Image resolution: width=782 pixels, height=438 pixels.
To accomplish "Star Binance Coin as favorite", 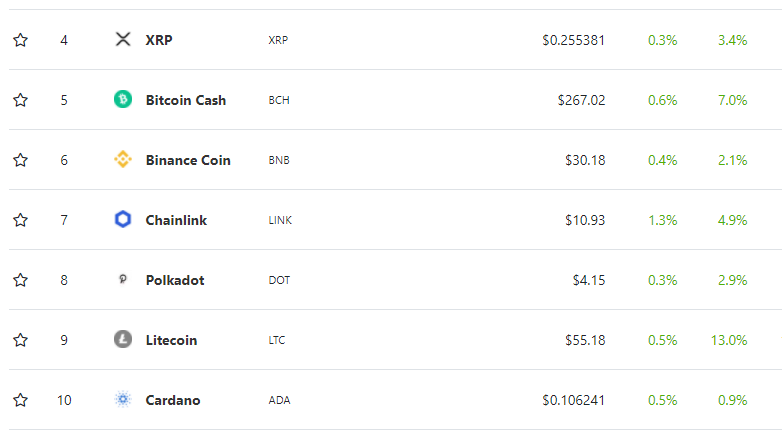I will [x=20, y=160].
